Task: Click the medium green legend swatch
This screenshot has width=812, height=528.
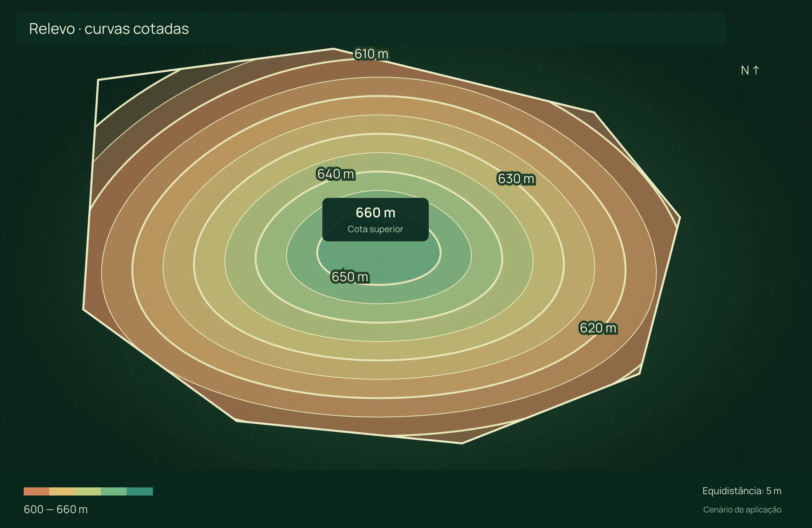Action: [114, 491]
